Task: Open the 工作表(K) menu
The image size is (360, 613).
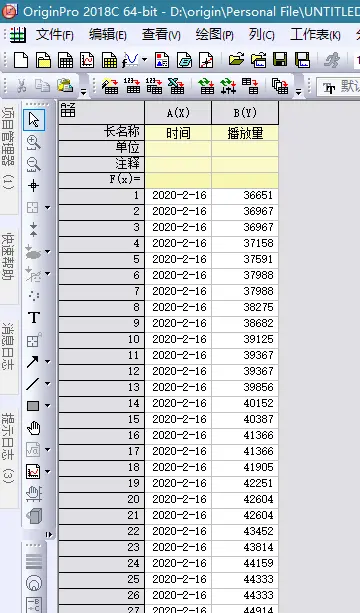Action: pos(315,35)
